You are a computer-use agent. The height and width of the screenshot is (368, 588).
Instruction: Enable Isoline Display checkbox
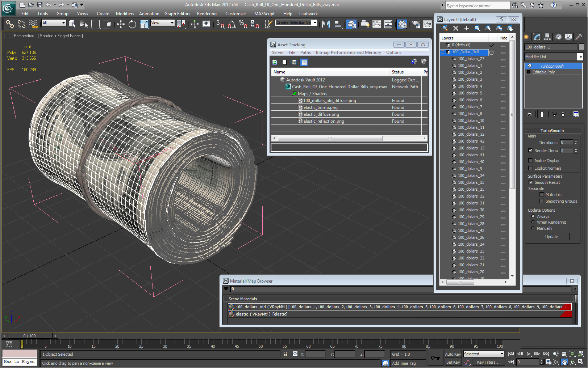(x=530, y=161)
